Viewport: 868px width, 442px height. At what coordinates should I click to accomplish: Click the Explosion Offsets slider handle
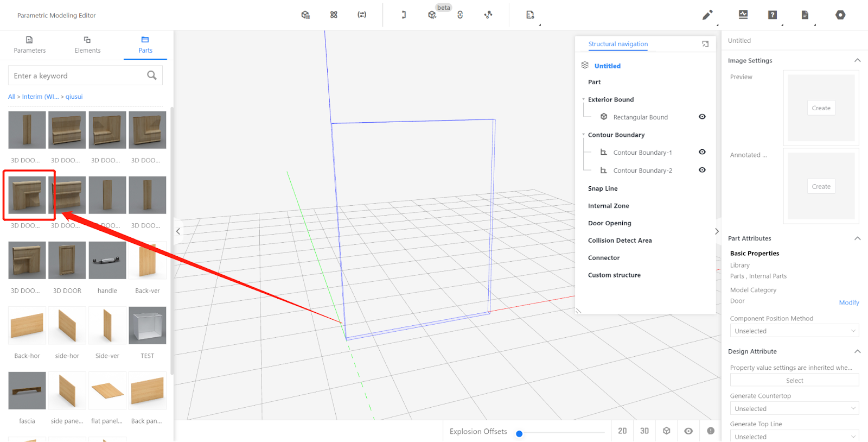pyautogui.click(x=519, y=434)
